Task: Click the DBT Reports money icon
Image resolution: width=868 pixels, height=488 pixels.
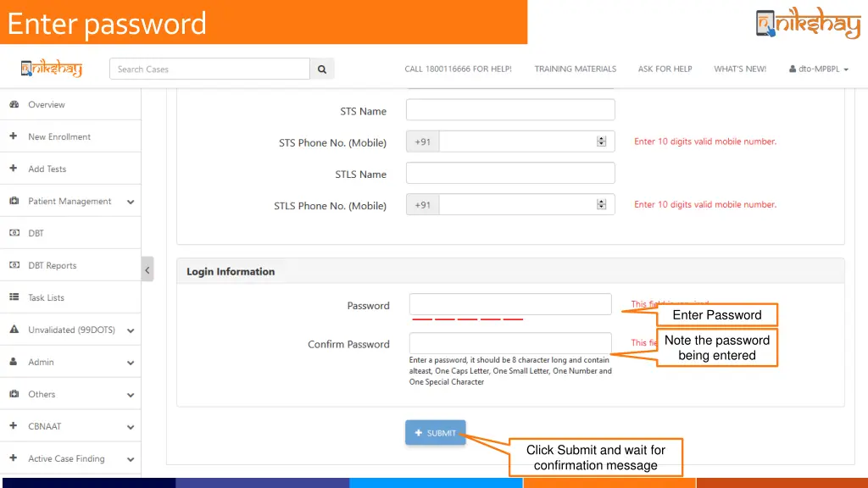Action: 14,265
